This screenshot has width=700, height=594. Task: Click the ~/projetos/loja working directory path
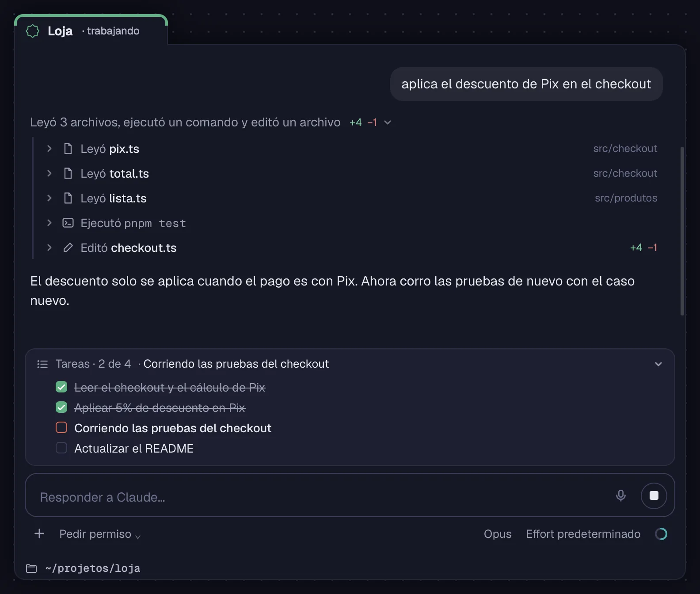pos(93,568)
